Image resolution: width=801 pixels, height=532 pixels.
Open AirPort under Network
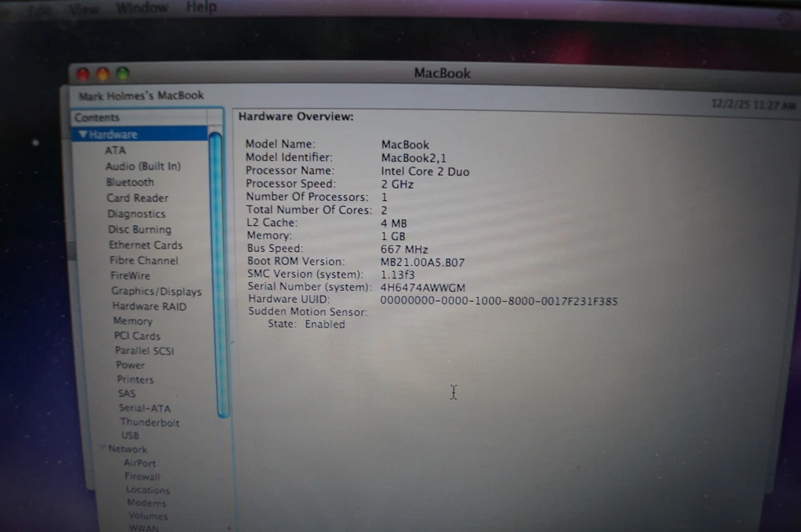pos(139,463)
